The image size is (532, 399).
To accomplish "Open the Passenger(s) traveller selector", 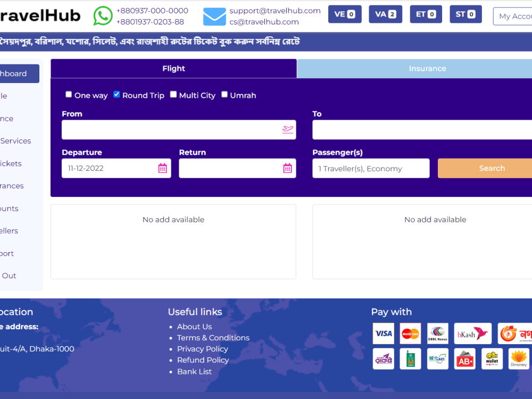I will pyautogui.click(x=371, y=168).
